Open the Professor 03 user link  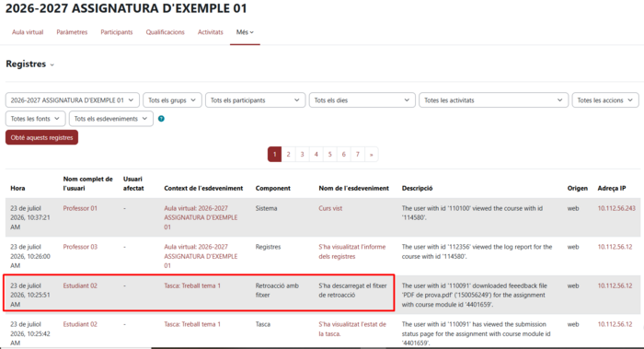pos(80,247)
